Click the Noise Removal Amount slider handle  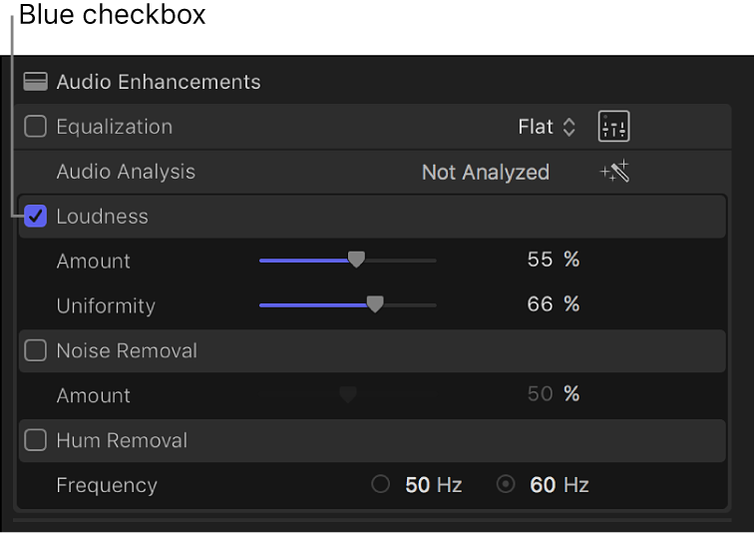[347, 395]
